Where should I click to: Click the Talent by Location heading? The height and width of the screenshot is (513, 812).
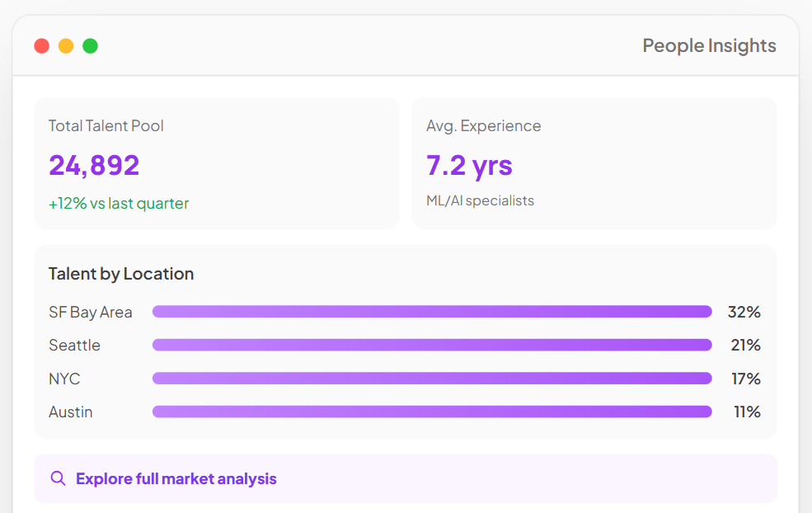click(121, 274)
